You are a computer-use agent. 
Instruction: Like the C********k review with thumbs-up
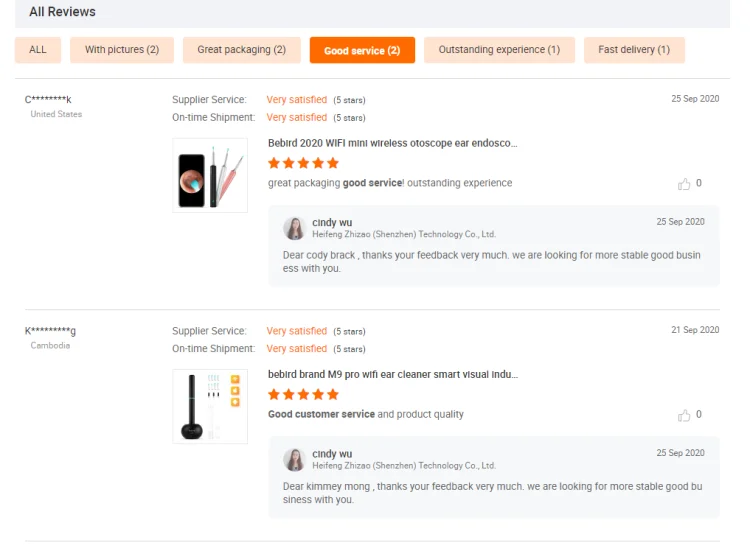point(684,184)
